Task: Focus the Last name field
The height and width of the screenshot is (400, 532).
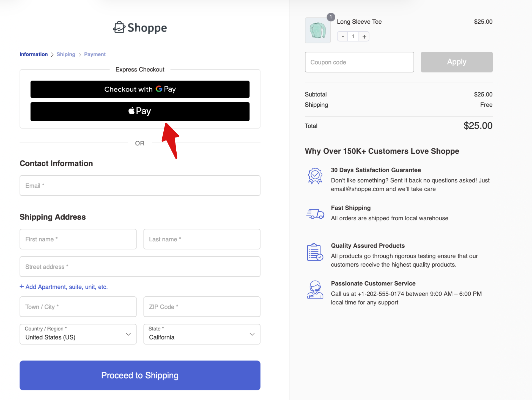Action: tap(202, 239)
